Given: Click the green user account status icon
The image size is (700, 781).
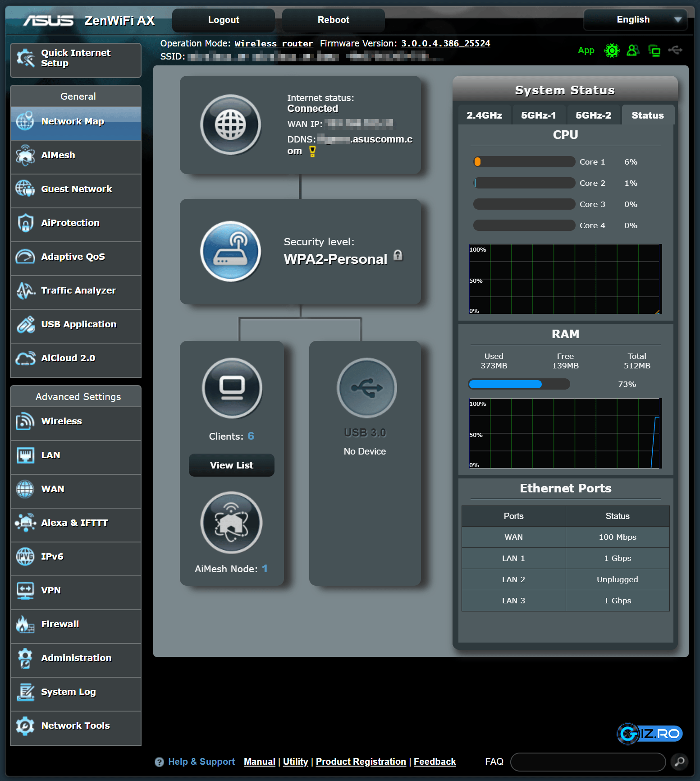Looking at the screenshot, I should [x=632, y=51].
